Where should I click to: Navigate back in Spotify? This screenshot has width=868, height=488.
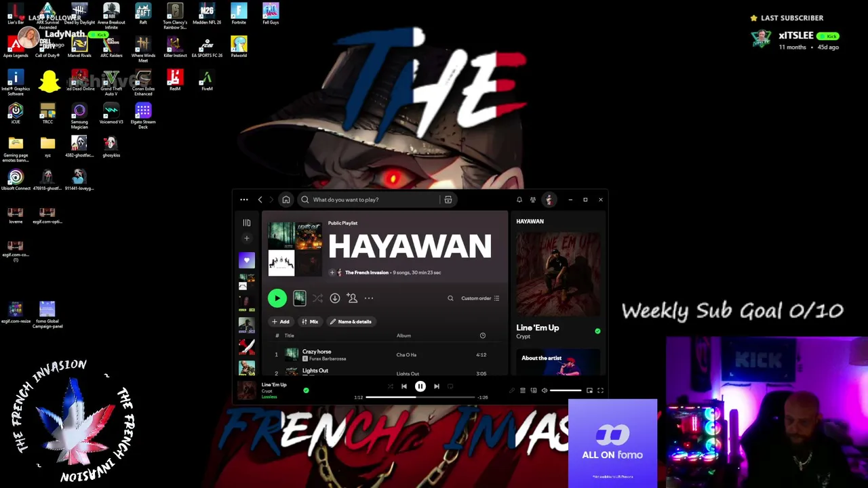click(260, 200)
